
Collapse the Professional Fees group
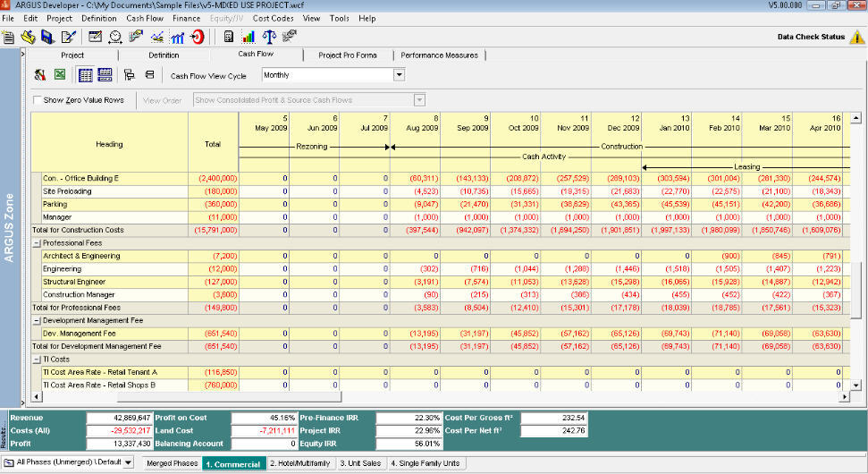coord(37,243)
